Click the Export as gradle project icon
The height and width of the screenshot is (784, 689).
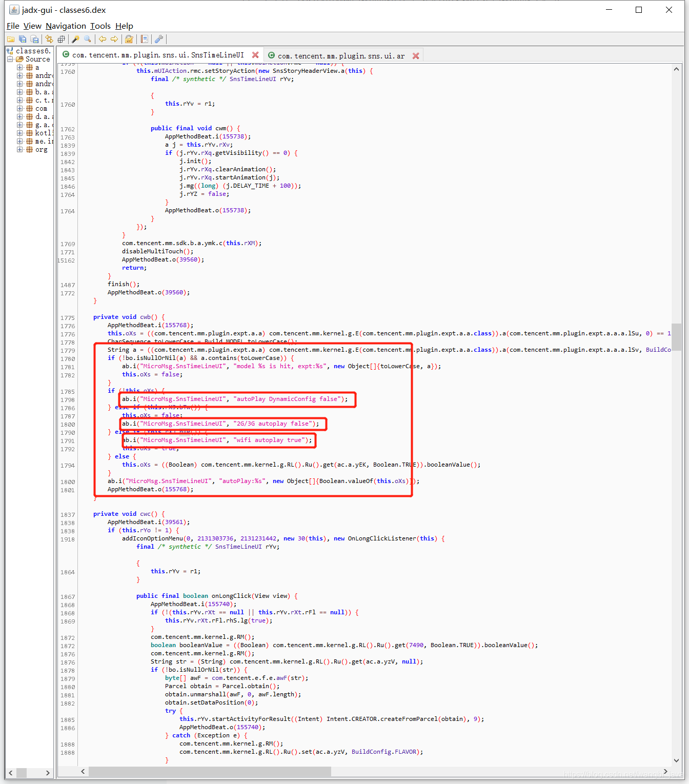click(x=34, y=39)
